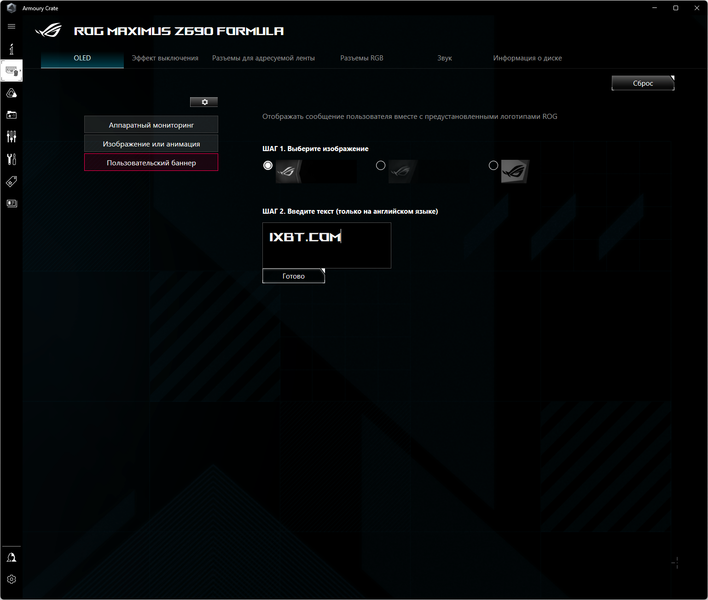708x600 pixels.
Task: Switch to the Эффект выключения tab
Action: (x=165, y=58)
